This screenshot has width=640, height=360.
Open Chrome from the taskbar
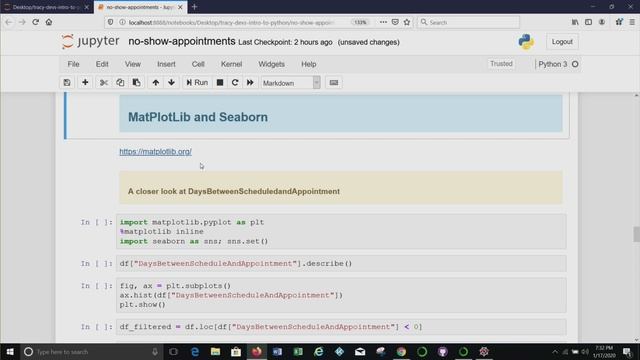(401, 351)
